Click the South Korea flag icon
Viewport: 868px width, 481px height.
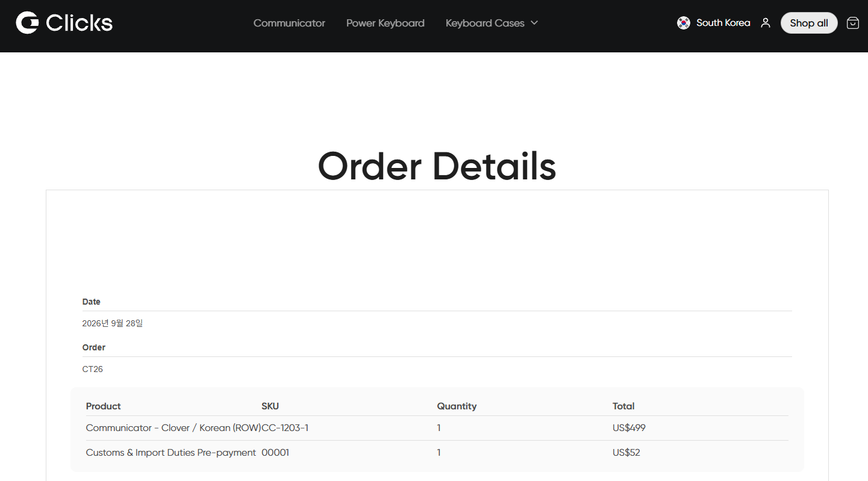click(x=683, y=23)
